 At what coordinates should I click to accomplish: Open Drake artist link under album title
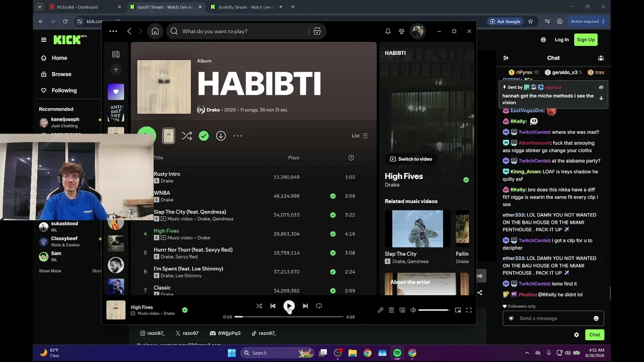click(x=213, y=110)
